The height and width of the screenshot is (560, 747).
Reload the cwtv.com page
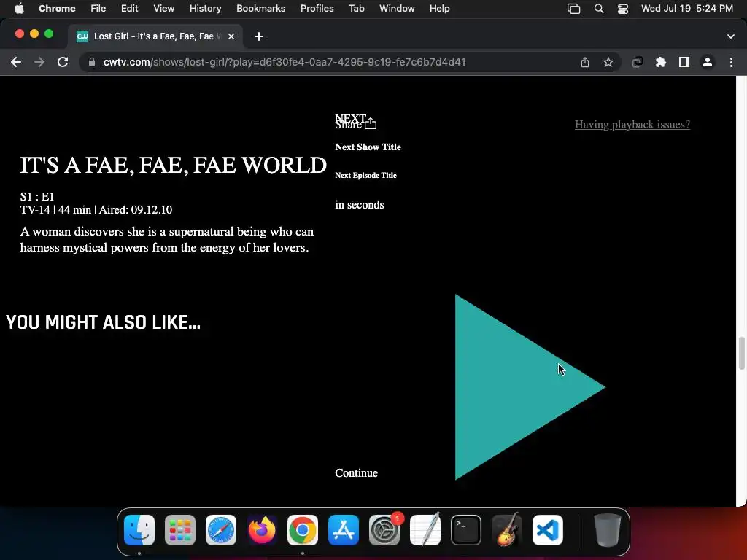coord(63,62)
